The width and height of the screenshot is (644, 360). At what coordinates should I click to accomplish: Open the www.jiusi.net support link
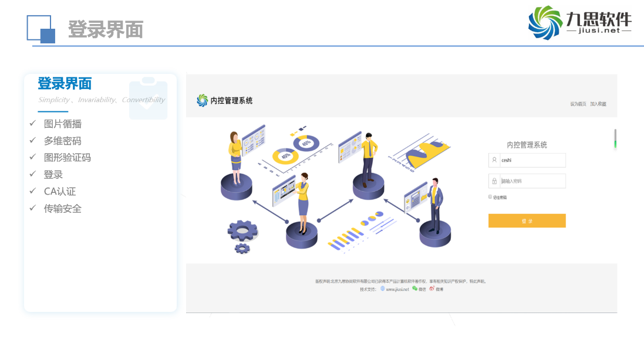(x=397, y=289)
